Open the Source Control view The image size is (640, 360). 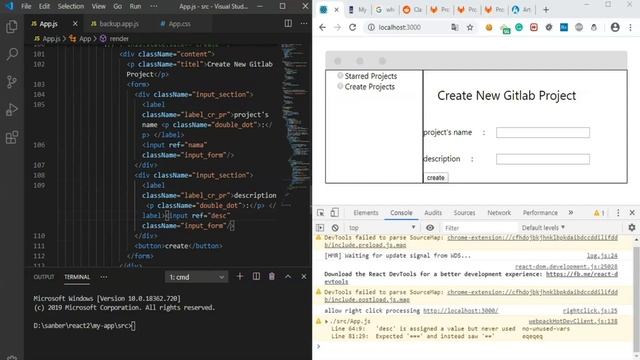(x=12, y=82)
